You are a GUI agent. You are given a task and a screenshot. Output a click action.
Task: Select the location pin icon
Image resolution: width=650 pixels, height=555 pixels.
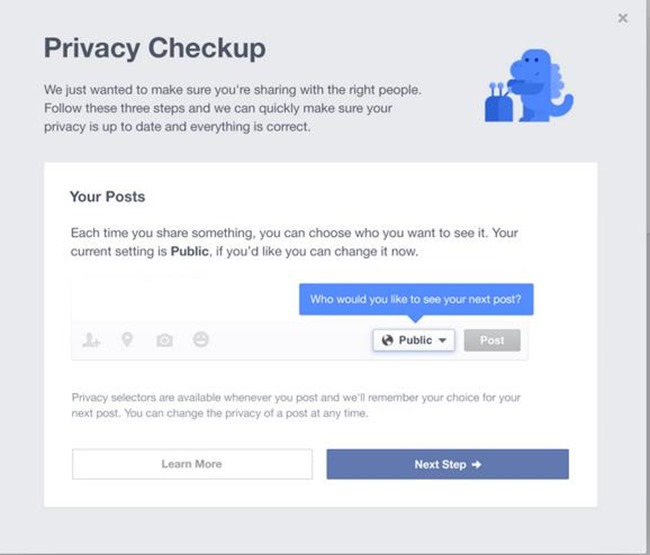coord(127,340)
